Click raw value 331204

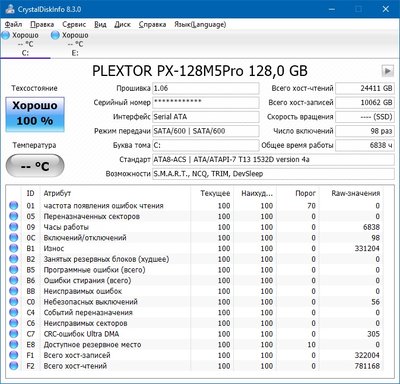coord(367,248)
